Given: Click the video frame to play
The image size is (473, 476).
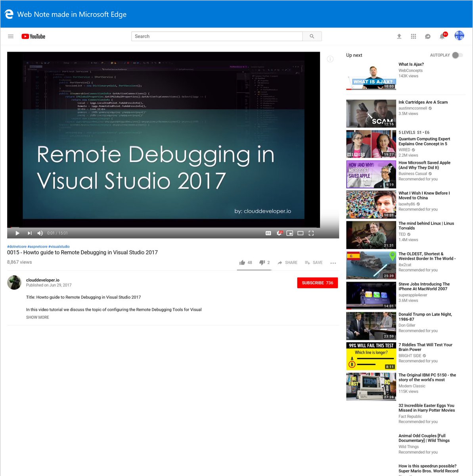Looking at the screenshot, I should point(163,139).
